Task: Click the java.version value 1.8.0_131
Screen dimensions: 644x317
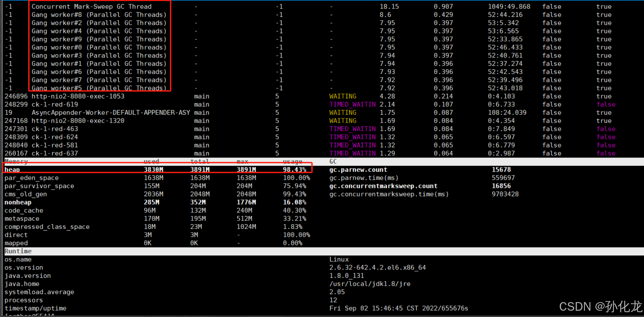Action: click(x=347, y=276)
